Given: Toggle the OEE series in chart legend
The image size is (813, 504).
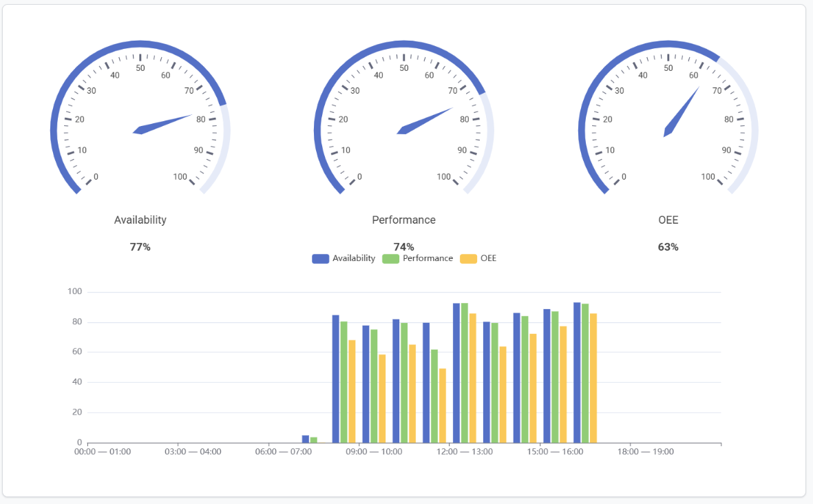Looking at the screenshot, I should [x=478, y=258].
